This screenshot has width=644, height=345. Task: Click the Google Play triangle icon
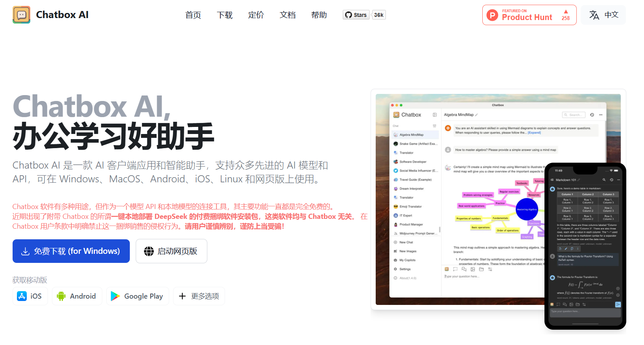115,296
